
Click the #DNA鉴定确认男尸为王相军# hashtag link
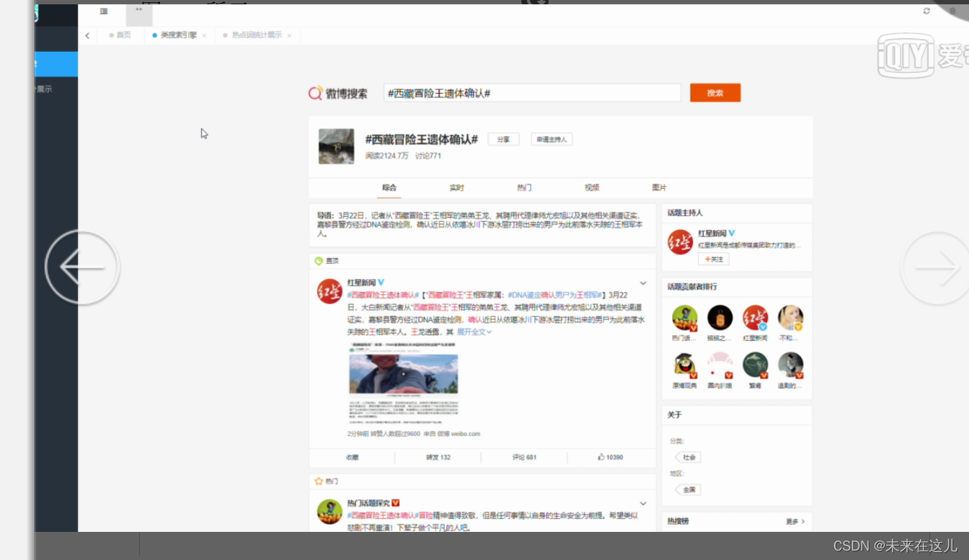click(x=555, y=295)
